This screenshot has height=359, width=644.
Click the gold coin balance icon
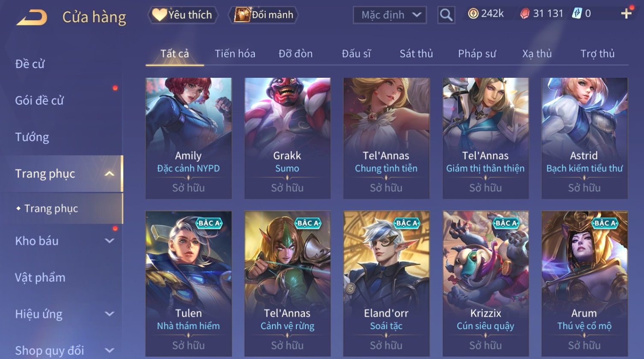[x=473, y=14]
